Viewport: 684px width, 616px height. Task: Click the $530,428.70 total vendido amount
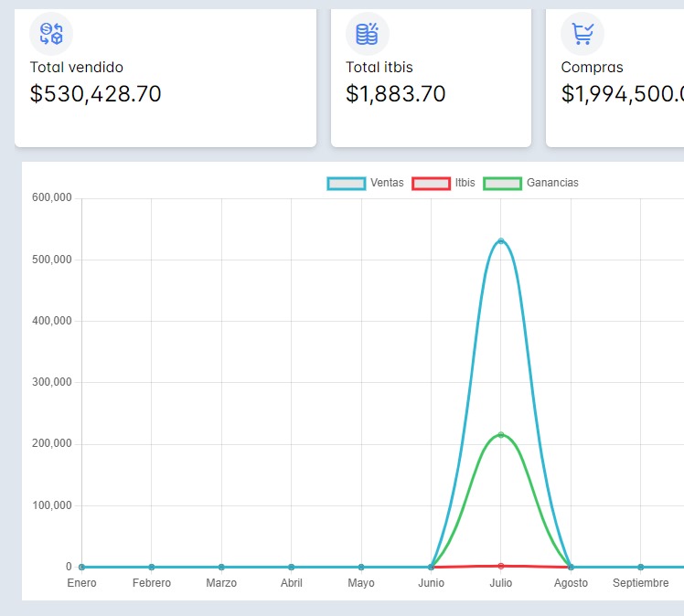click(96, 94)
